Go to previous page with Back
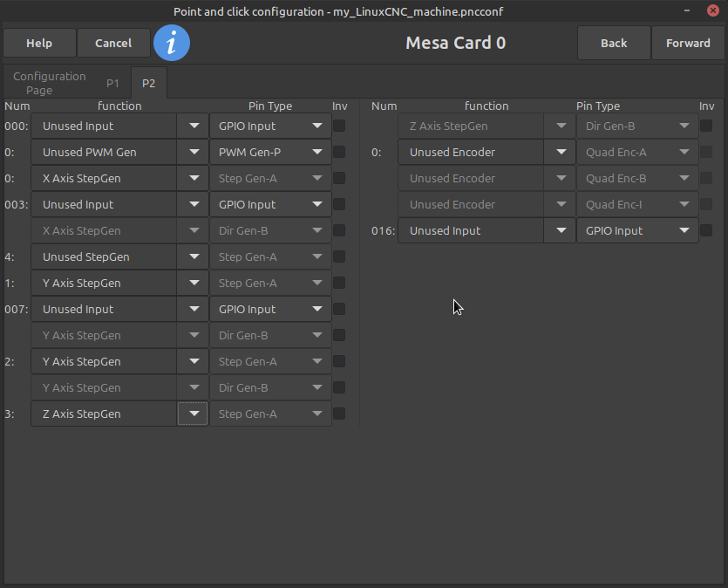 point(614,43)
